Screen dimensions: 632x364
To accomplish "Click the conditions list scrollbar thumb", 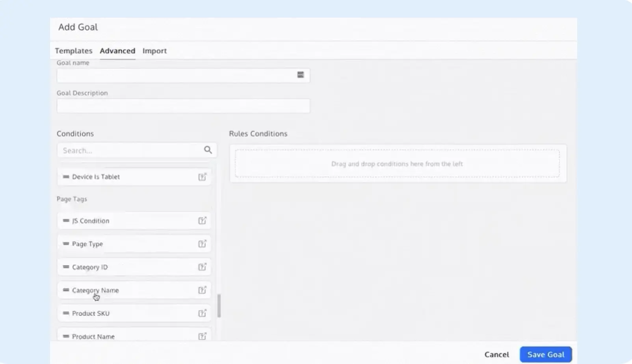I will click(x=219, y=306).
